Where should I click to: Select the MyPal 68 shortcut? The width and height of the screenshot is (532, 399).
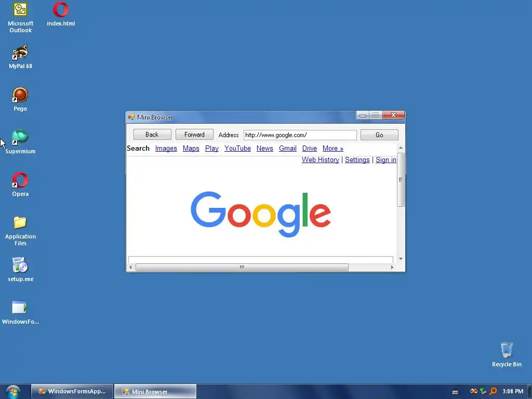pyautogui.click(x=20, y=57)
